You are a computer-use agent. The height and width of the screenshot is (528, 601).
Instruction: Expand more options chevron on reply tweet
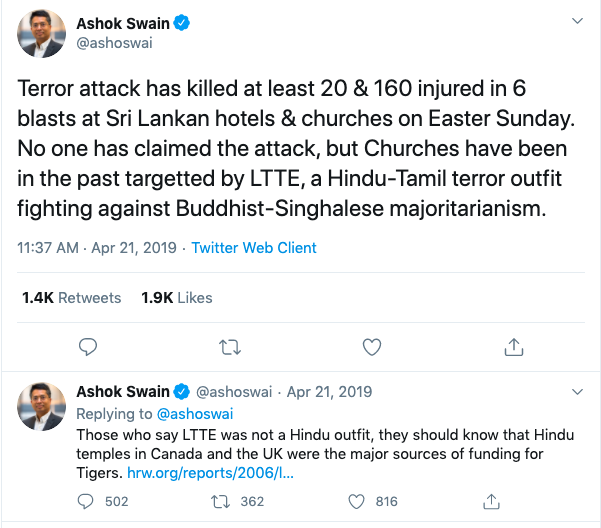coord(576,392)
